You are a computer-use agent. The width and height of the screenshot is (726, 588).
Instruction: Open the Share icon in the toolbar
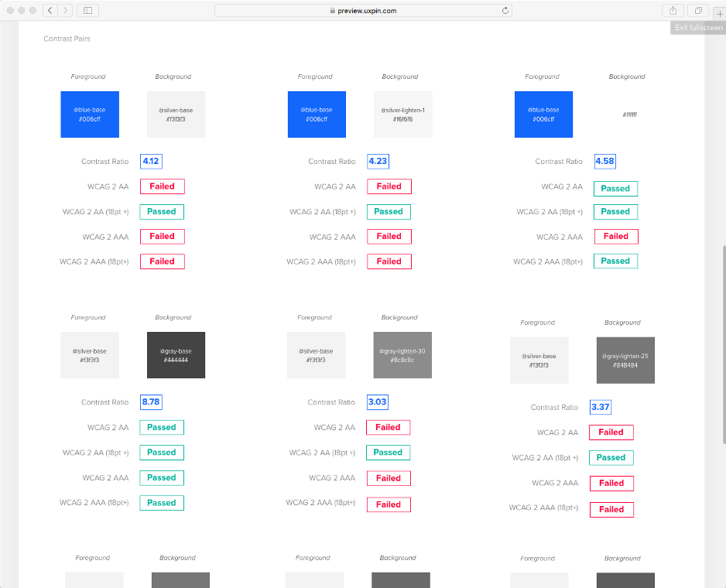coord(673,10)
